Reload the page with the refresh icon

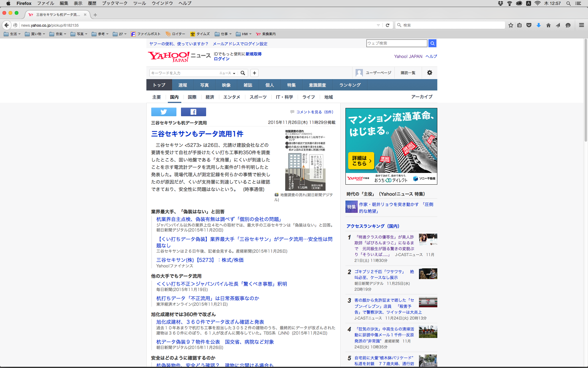pos(387,25)
